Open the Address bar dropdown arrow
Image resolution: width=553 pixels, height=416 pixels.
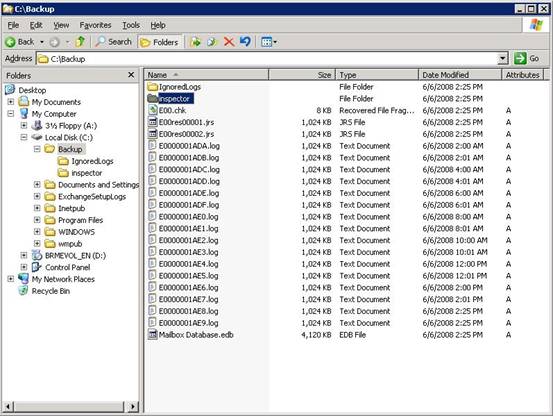[502, 59]
